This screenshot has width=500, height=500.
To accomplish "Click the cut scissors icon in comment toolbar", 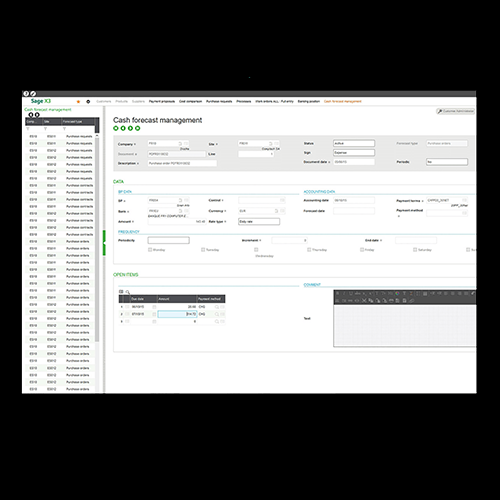I will [364, 300].
